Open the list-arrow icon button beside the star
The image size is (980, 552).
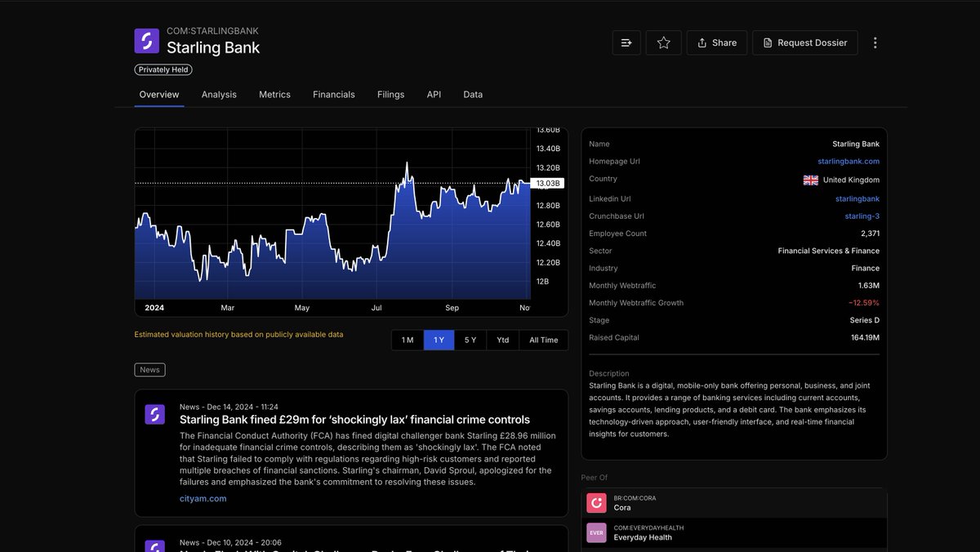point(626,42)
